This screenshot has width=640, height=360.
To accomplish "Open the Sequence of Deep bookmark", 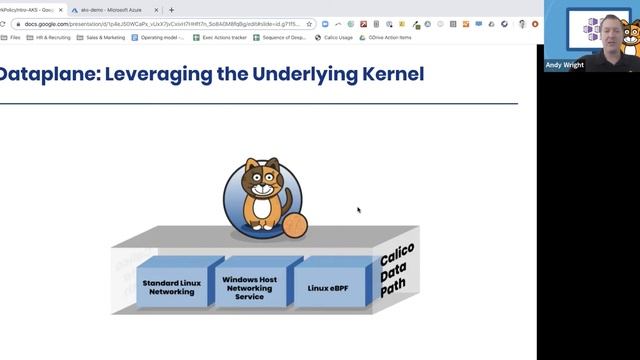I will pyautogui.click(x=280, y=38).
